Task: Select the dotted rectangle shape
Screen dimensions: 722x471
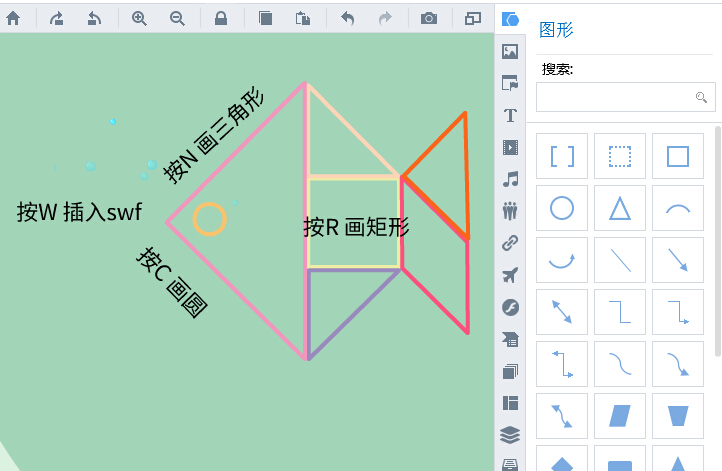Action: click(x=620, y=156)
